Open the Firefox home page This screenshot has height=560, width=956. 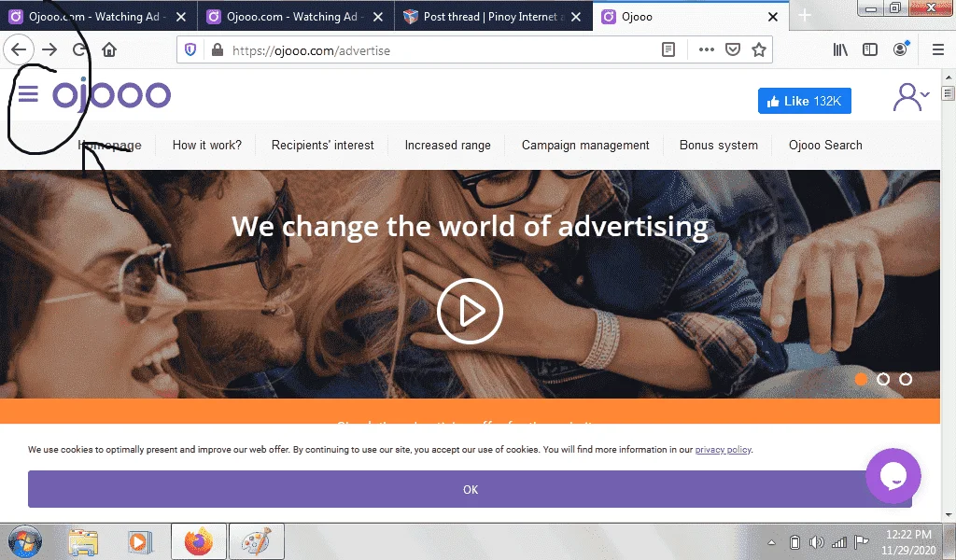109,50
